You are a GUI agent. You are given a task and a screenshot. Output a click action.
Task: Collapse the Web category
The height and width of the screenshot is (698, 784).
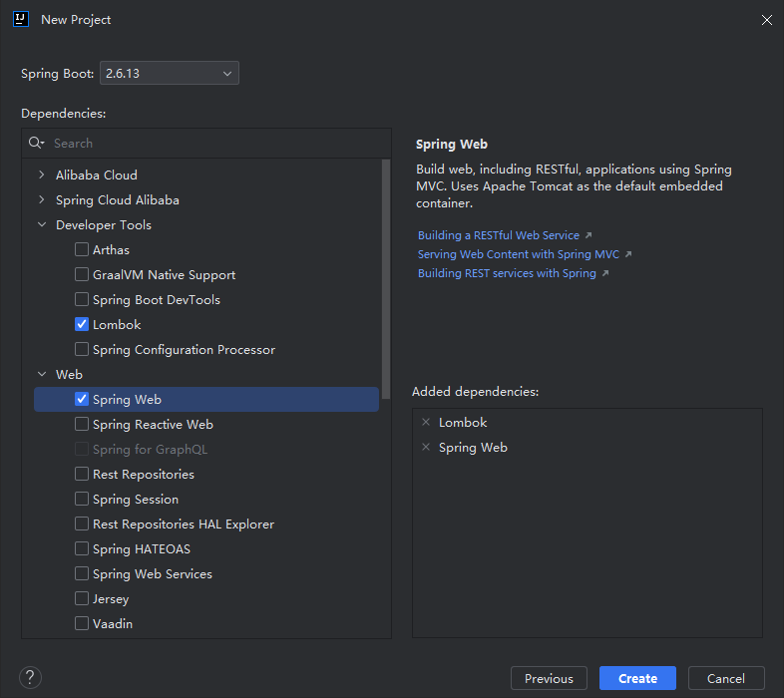pos(42,374)
